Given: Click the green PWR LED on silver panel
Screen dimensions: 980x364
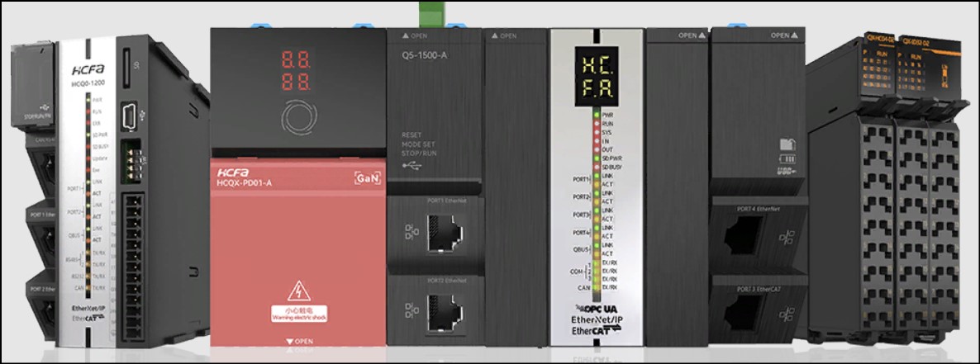Looking at the screenshot, I should [595, 115].
